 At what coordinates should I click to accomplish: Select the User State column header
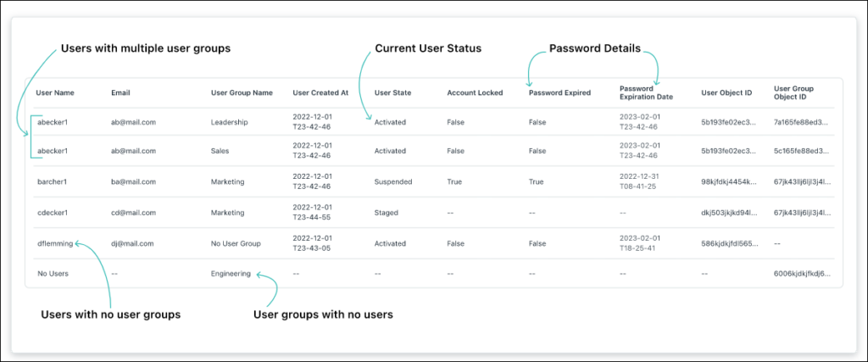point(392,92)
